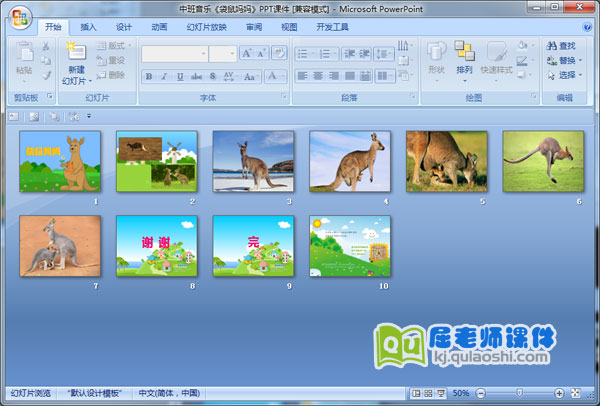This screenshot has width=600, height=406.
Task: Open the Select dropdown in Editing group
Action: [564, 75]
